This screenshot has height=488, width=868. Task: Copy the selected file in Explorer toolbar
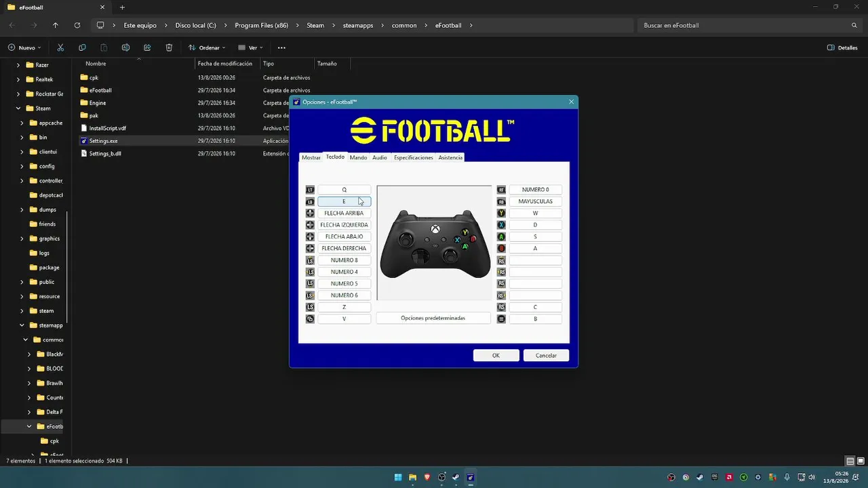point(82,47)
